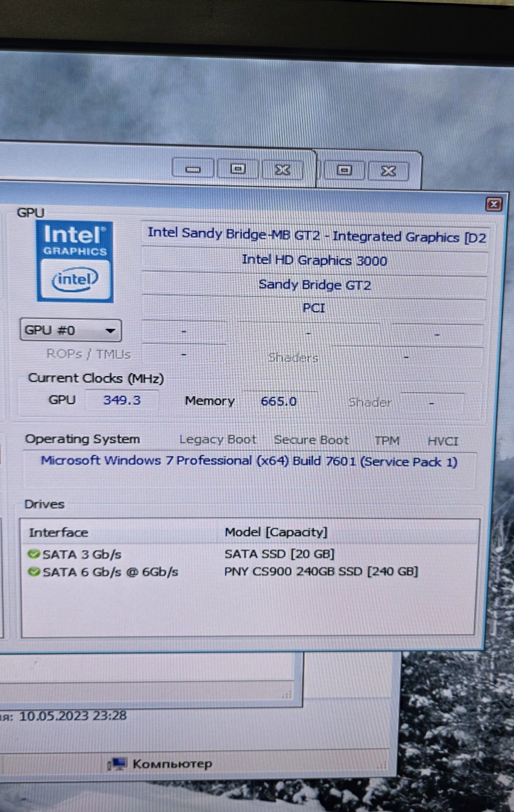The height and width of the screenshot is (812, 514).
Task: Close the right background window
Action: 388,171
